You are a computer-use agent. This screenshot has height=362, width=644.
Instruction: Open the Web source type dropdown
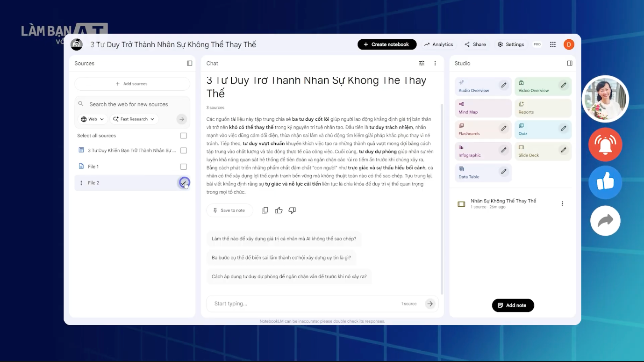[x=92, y=119]
